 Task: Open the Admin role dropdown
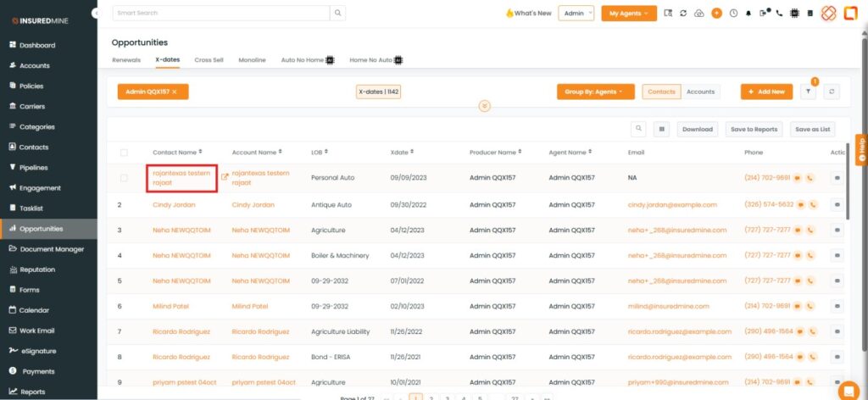click(576, 14)
